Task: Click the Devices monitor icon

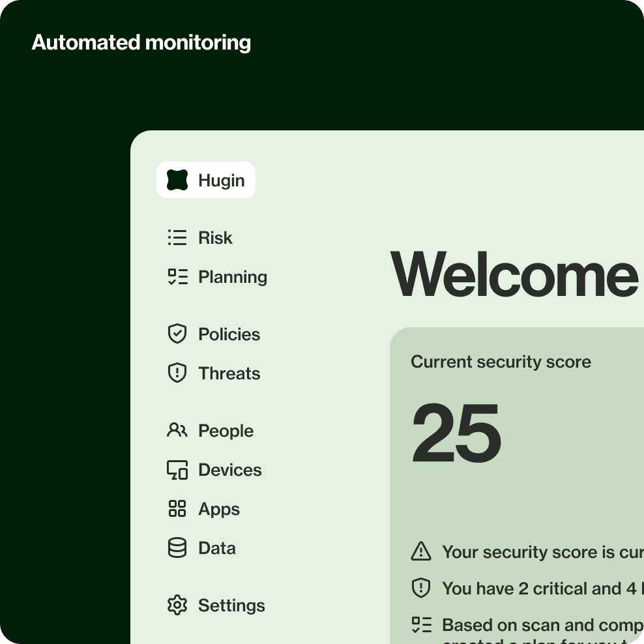Action: tap(177, 469)
